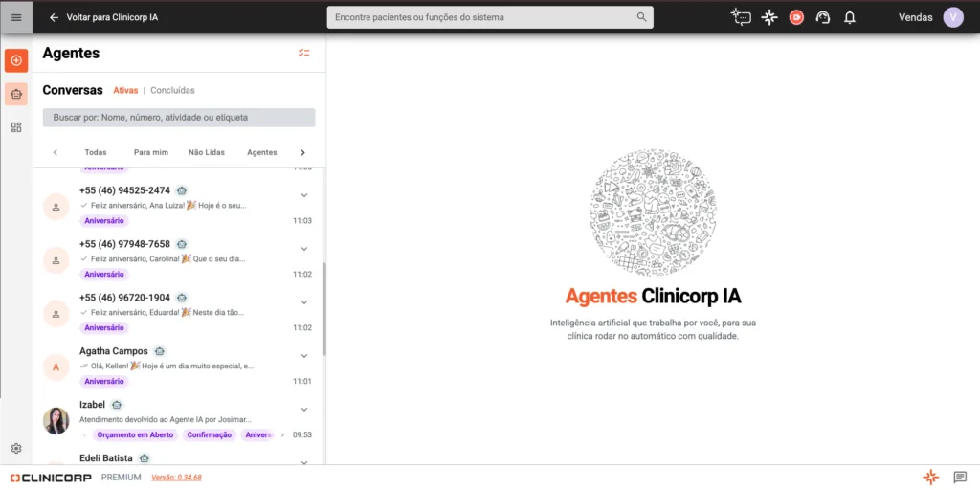Open the V user avatar menu
980x490 pixels.
tap(953, 17)
